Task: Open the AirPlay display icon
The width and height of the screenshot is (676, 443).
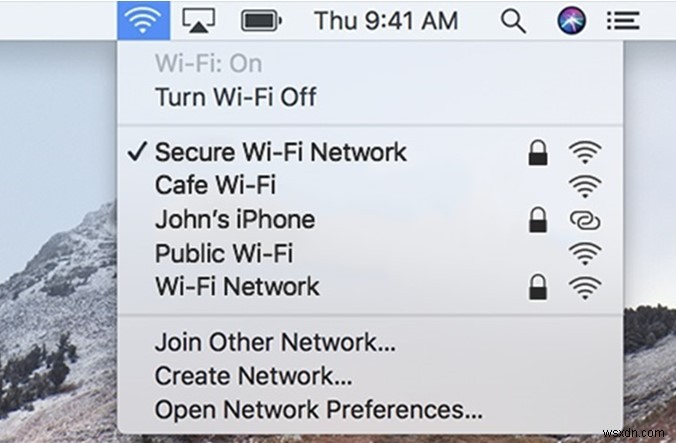Action: [x=198, y=20]
